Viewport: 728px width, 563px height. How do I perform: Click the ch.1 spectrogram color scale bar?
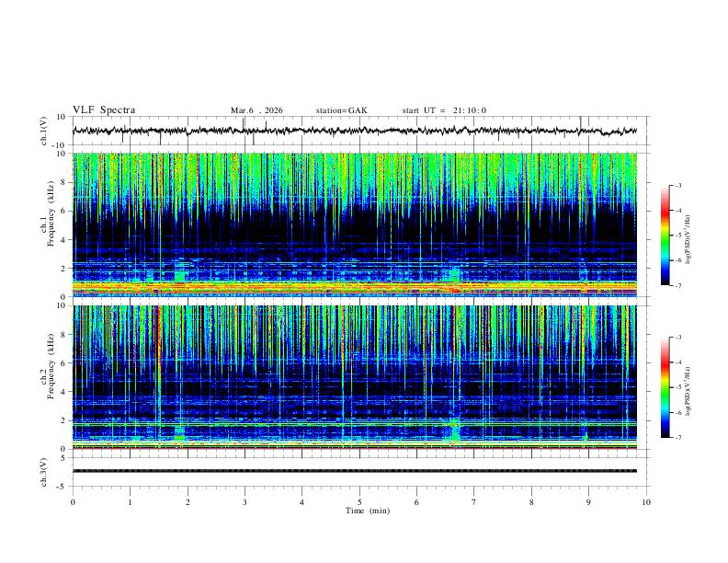[x=665, y=236]
